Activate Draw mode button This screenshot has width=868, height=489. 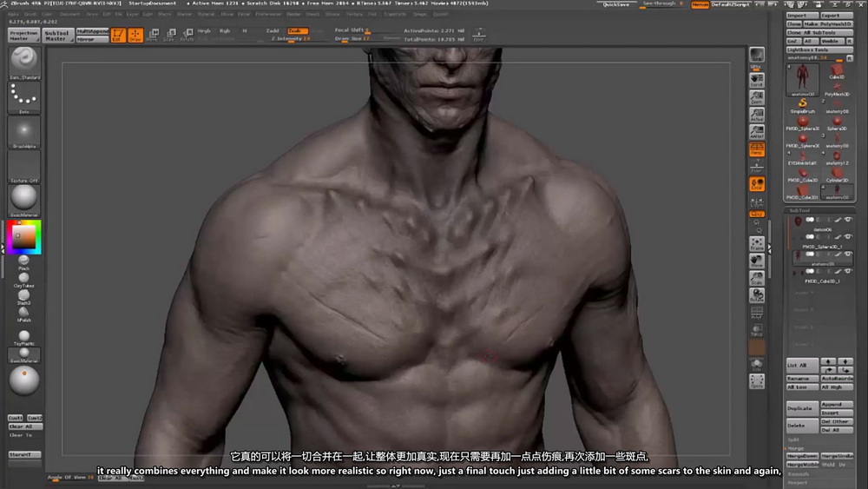(x=135, y=35)
